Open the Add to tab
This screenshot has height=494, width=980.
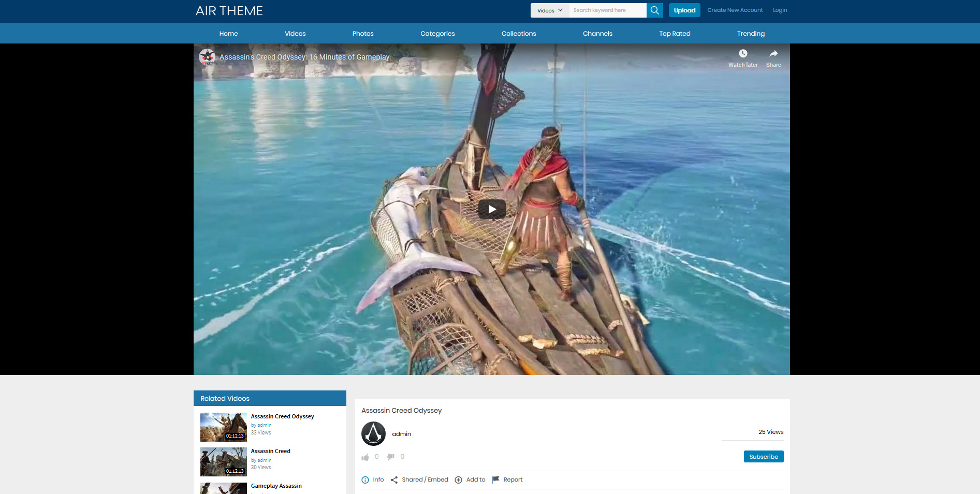click(x=476, y=480)
